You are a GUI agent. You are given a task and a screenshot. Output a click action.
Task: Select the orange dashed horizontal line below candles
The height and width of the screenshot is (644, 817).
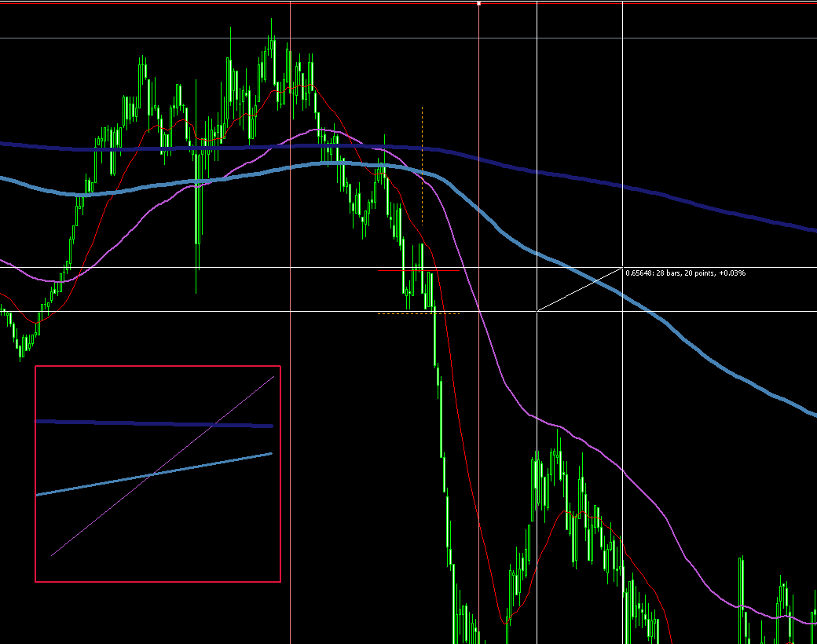coord(419,313)
